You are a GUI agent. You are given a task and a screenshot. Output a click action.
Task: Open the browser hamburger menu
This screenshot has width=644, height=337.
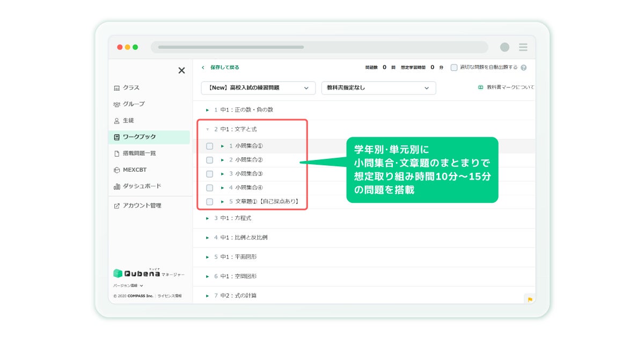[x=523, y=47]
